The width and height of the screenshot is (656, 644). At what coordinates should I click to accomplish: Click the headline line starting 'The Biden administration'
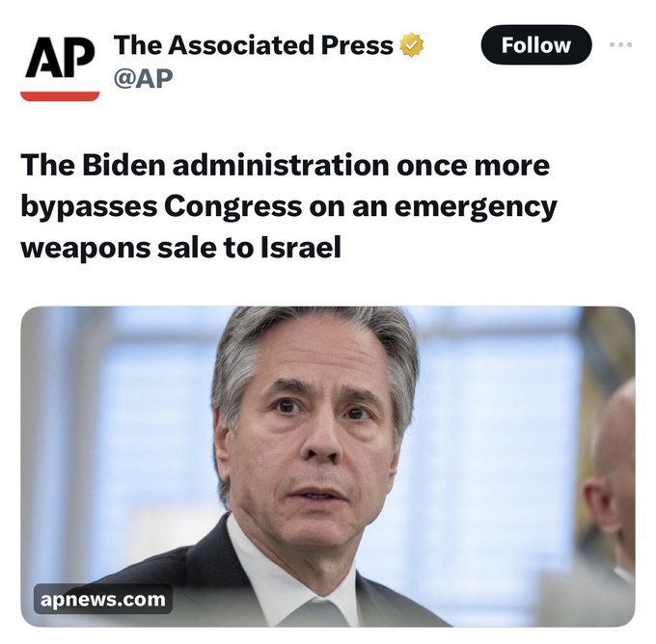[x=286, y=165]
